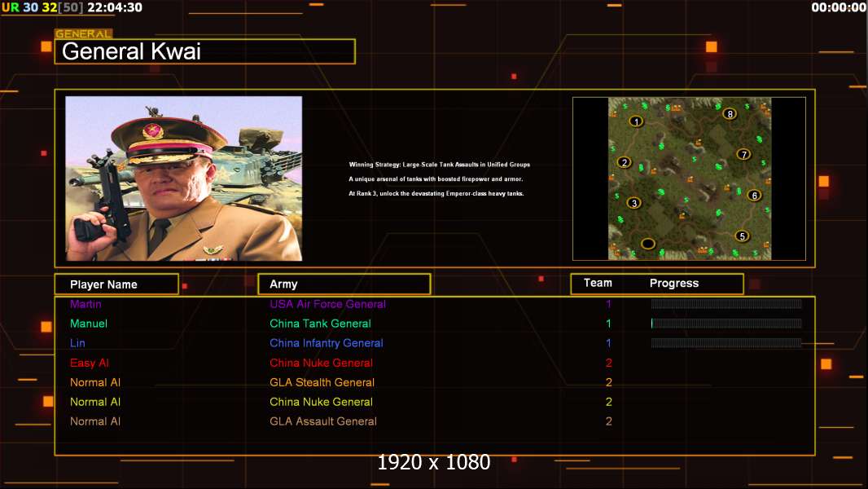This screenshot has height=489, width=868.
Task: Click start position 8 on the minimap
Action: click(x=730, y=114)
